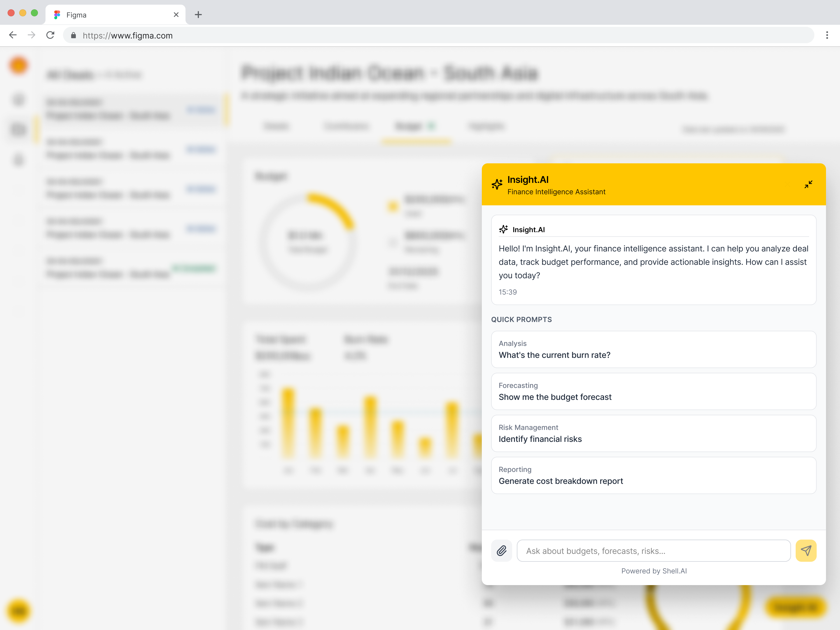Image resolution: width=840 pixels, height=630 pixels.
Task: Send the message with paper plane button
Action: click(x=806, y=551)
